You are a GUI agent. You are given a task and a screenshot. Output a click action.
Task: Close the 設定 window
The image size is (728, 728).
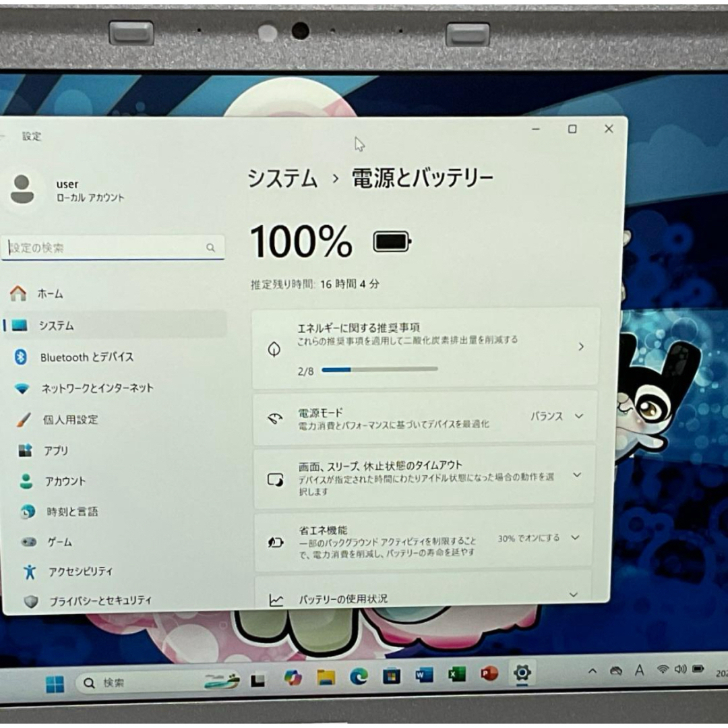point(609,129)
